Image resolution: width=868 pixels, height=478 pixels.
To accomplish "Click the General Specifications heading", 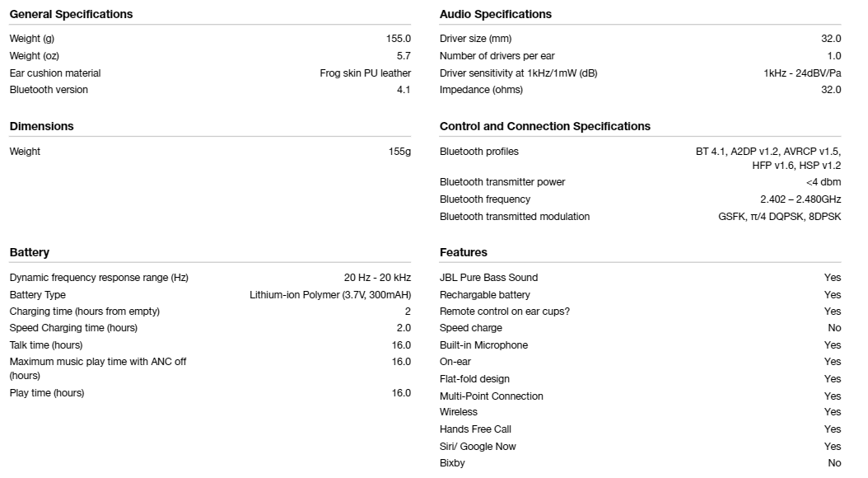I will [x=71, y=14].
